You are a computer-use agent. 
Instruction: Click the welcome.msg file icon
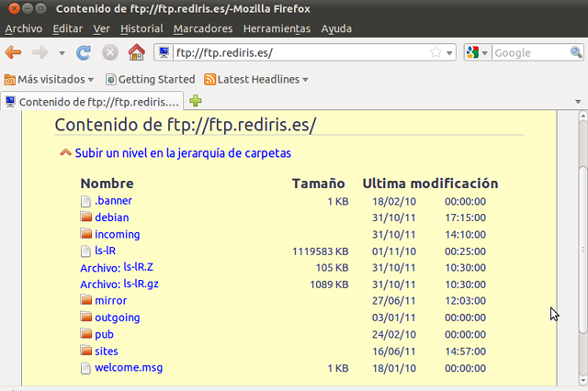point(85,368)
